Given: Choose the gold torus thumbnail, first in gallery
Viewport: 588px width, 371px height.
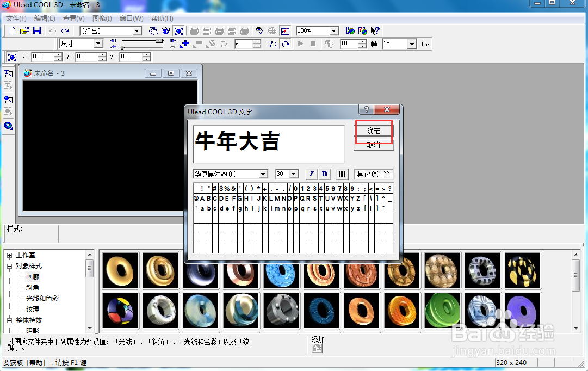Looking at the screenshot, I should point(120,270).
